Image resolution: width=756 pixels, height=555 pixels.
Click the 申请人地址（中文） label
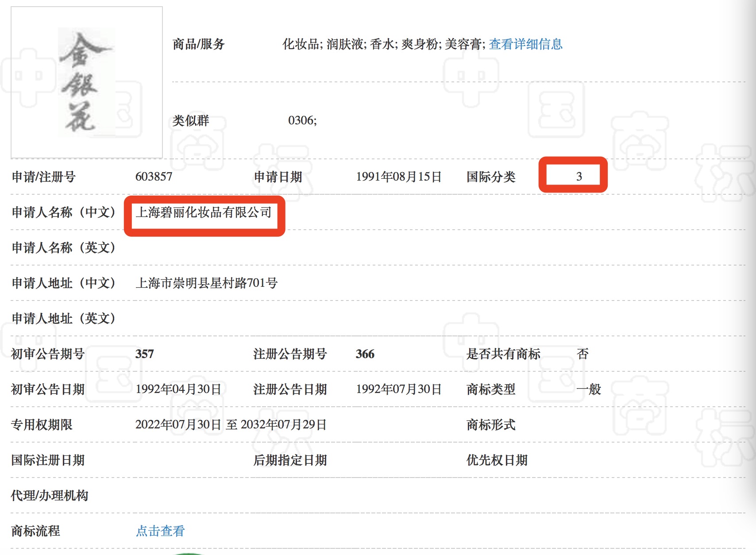(x=63, y=283)
